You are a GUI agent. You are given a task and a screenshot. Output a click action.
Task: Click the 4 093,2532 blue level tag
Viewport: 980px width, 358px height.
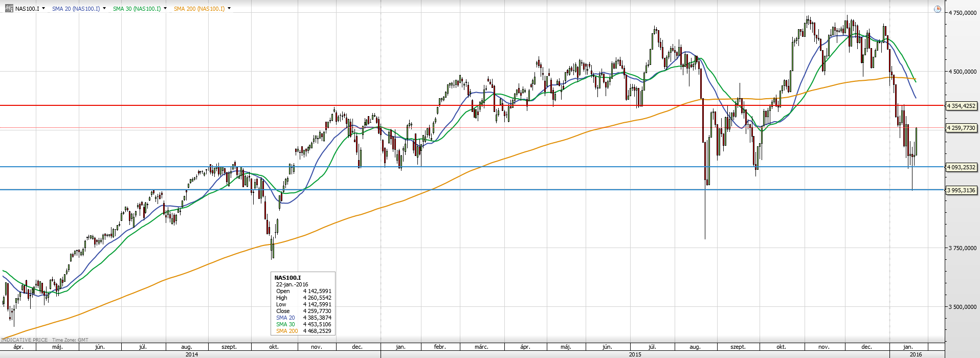tap(962, 167)
